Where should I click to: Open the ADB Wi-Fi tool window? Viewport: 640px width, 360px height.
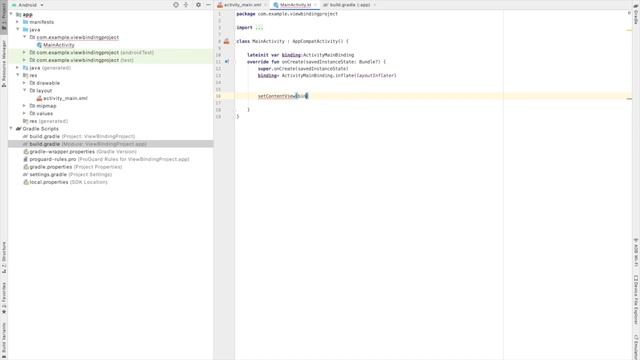636,253
